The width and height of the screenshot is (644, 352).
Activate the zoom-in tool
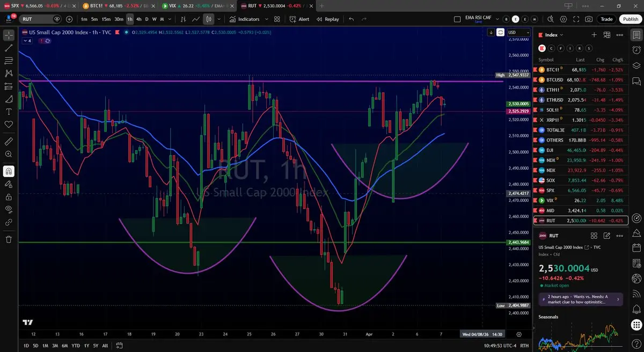click(9, 155)
